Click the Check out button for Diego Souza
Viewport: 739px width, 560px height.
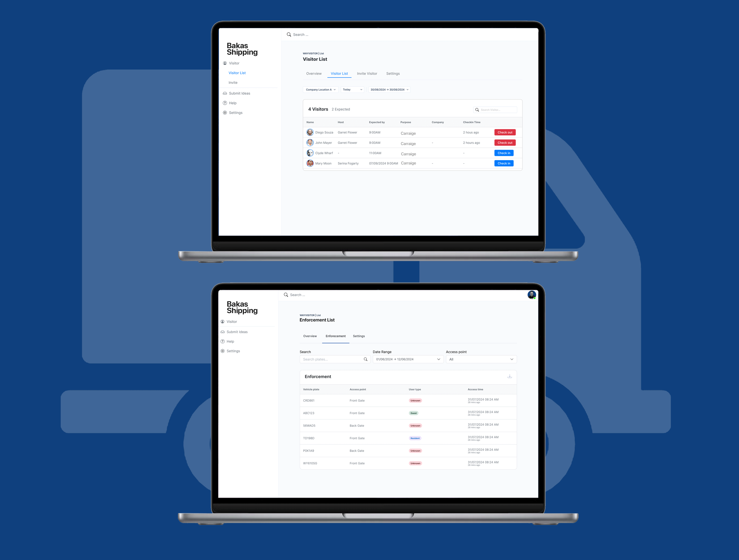coord(505,132)
